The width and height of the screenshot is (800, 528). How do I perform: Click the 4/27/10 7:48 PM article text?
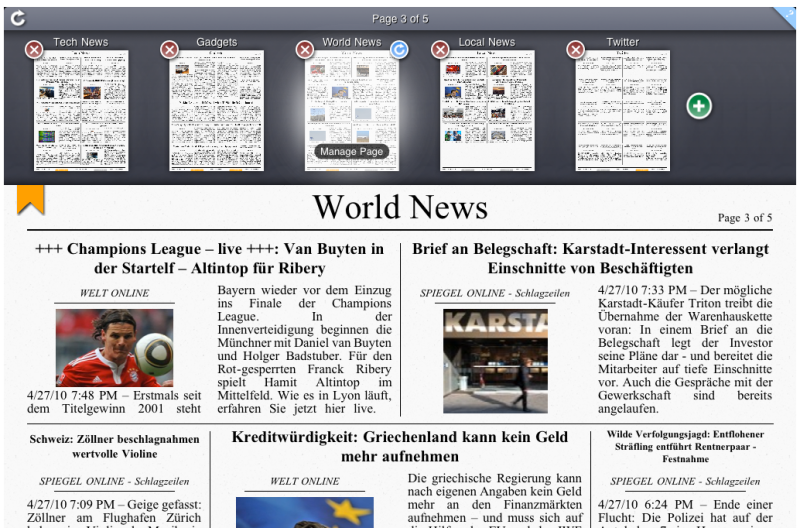pyautogui.click(x=114, y=402)
